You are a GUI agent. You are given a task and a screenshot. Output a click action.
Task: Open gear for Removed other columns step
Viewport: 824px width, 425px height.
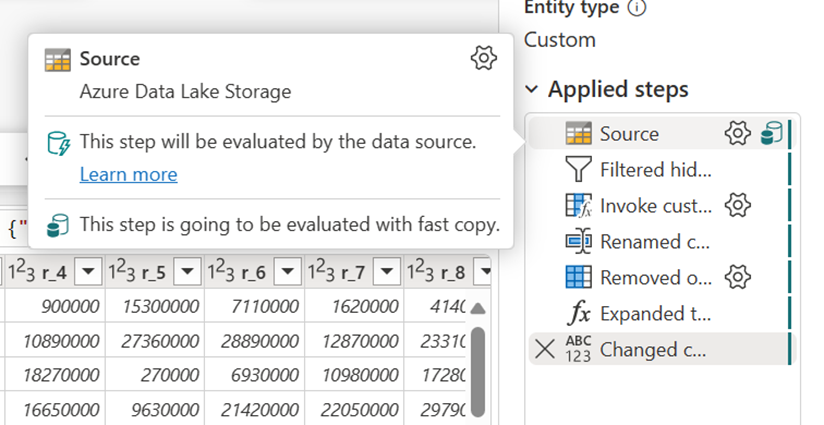737,277
